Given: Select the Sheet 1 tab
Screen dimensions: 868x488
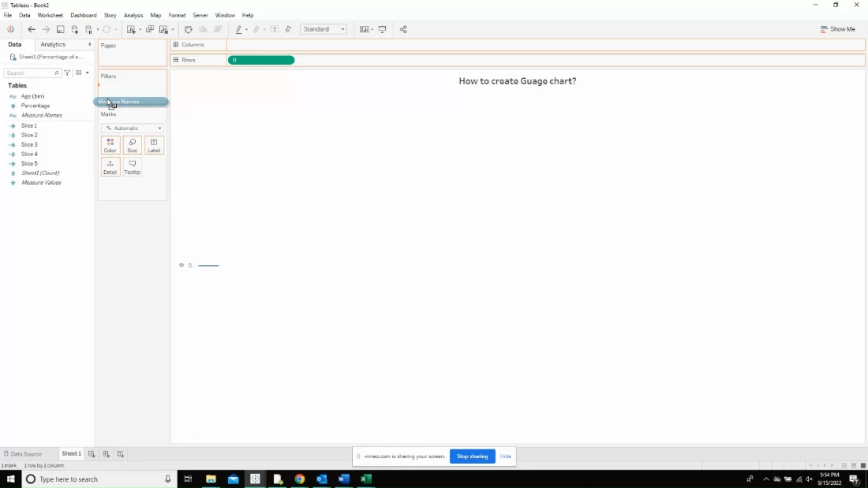Looking at the screenshot, I should [71, 453].
